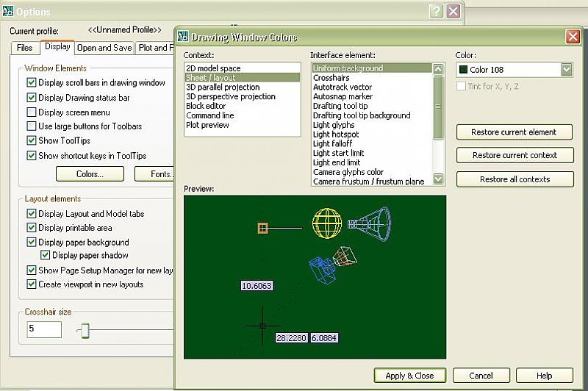Select Camera glyphs color element
This screenshot has height=391, width=588.
372,172
